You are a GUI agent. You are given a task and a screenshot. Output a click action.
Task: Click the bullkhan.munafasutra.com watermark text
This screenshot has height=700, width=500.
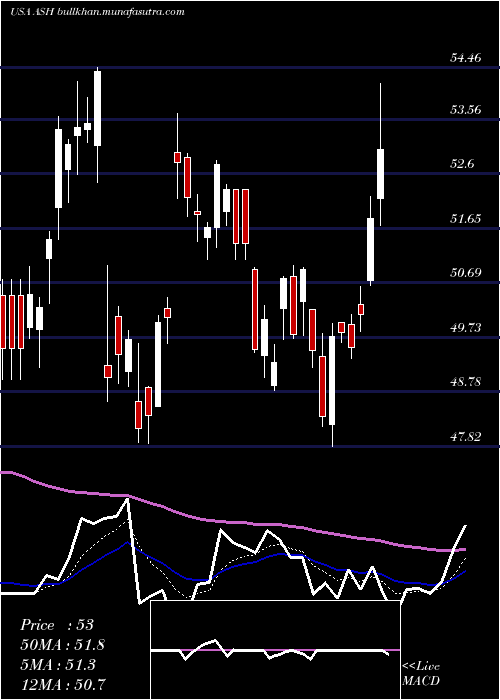pos(121,12)
